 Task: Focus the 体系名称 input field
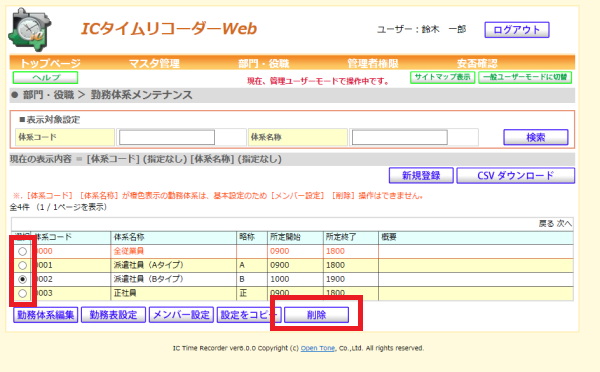pos(400,137)
